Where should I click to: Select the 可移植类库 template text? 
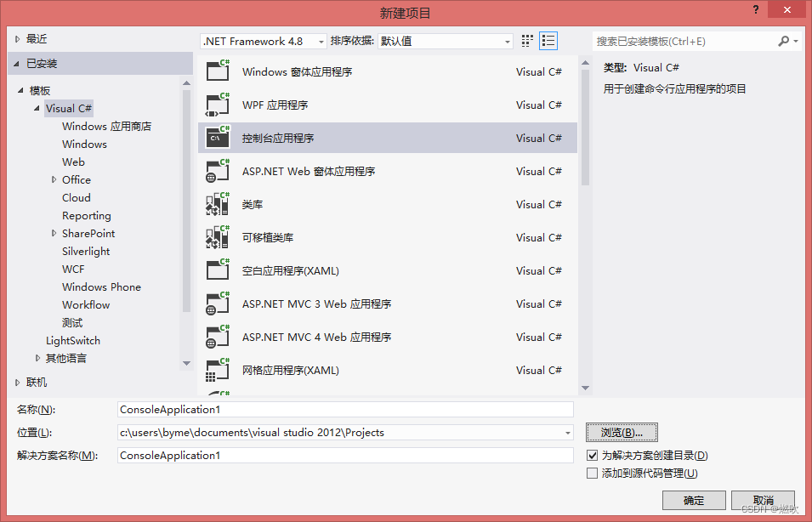(268, 238)
